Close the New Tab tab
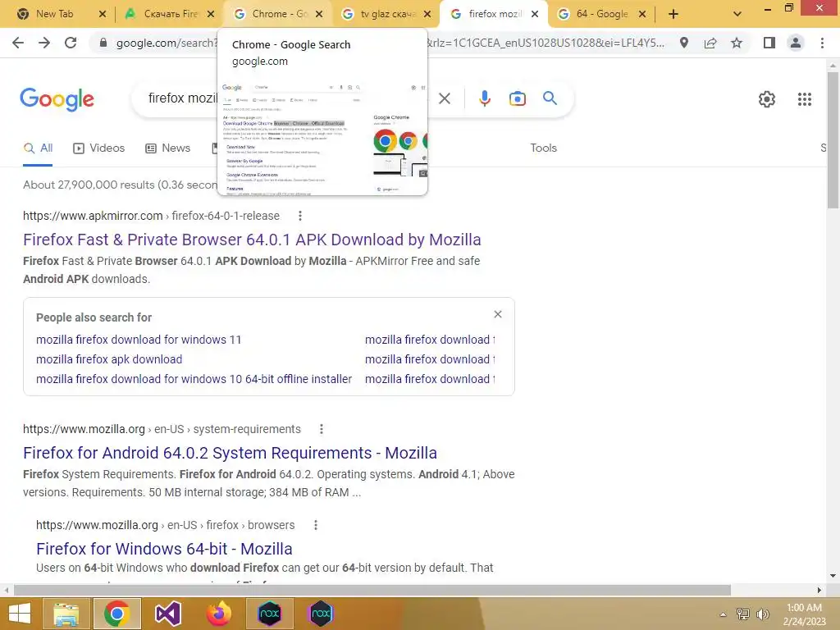Screen dimensions: 840x630 point(103,14)
